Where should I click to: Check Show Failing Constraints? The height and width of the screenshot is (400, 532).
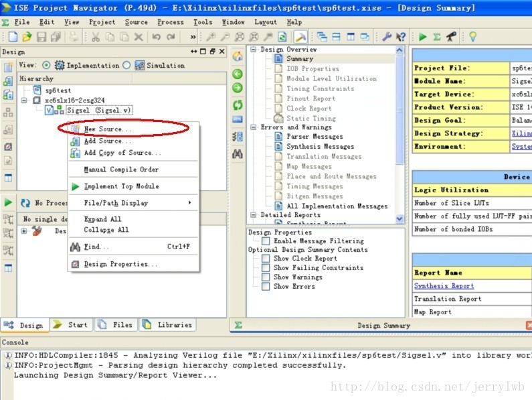266,268
